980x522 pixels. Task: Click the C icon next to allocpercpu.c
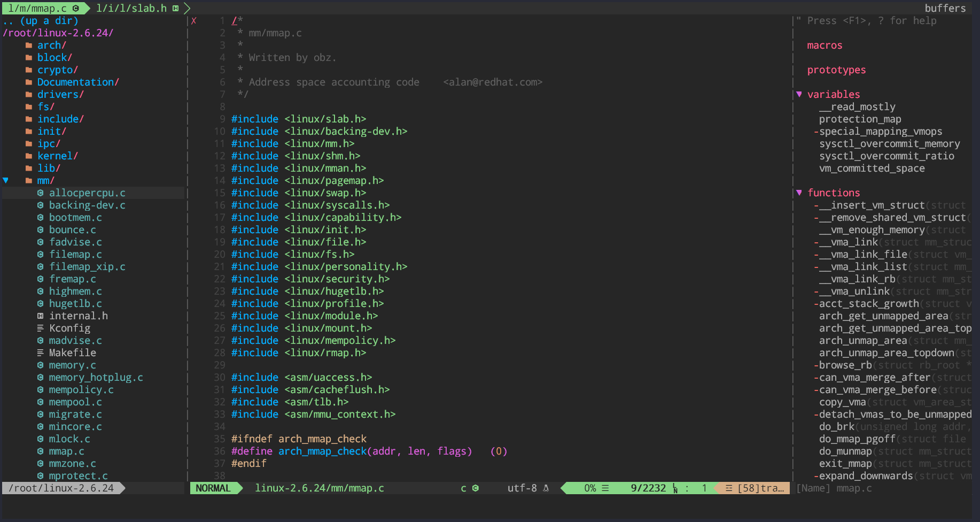tap(41, 193)
